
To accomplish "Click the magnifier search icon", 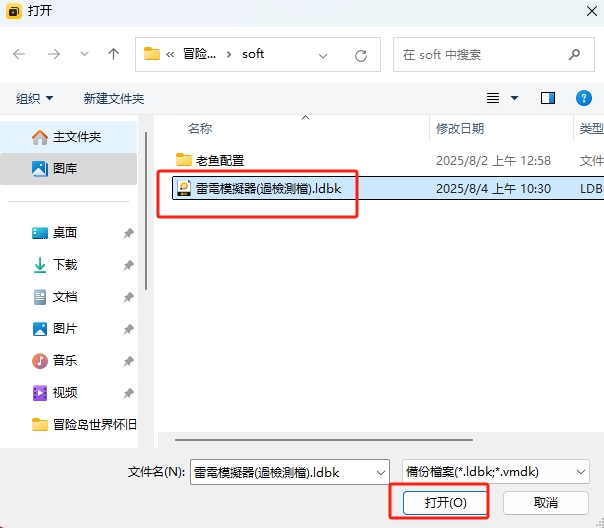I will [574, 55].
